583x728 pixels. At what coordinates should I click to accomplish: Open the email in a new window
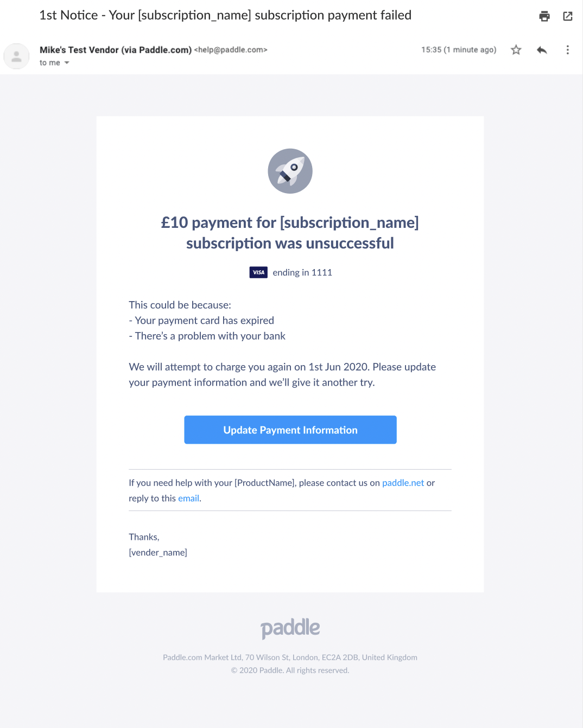568,16
